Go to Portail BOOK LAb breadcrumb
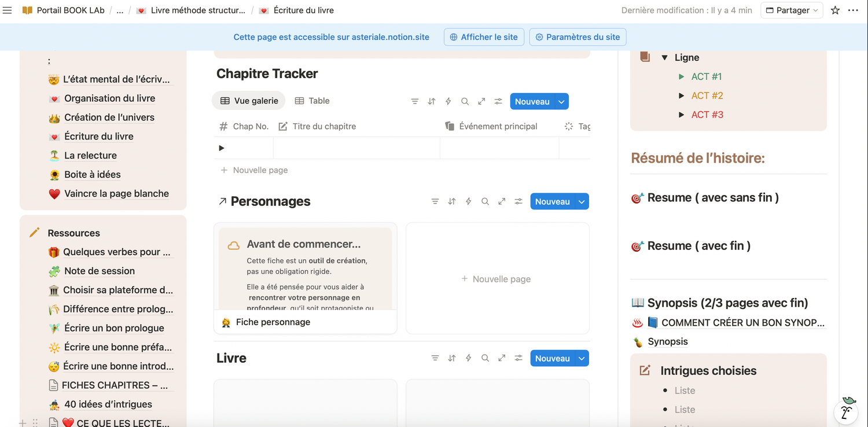The width and height of the screenshot is (868, 427). click(x=64, y=10)
